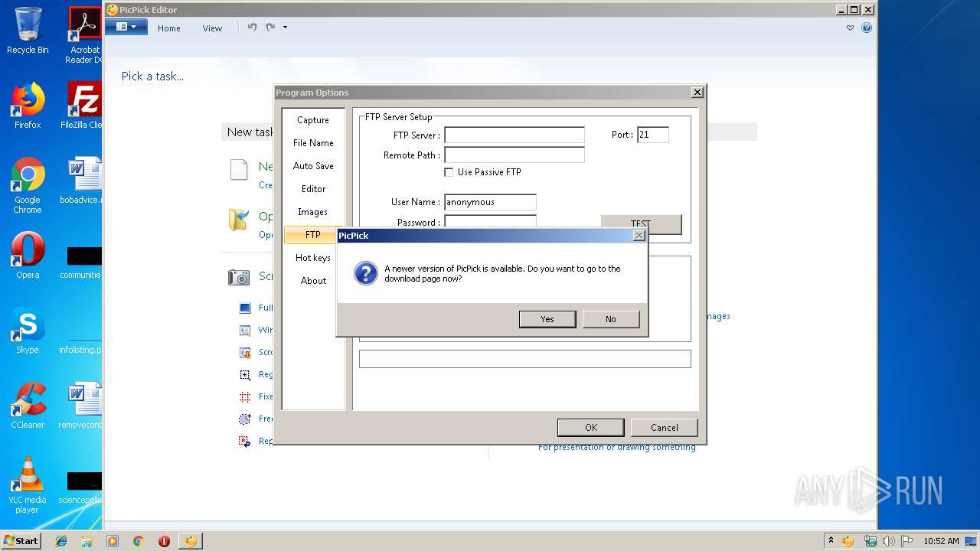The width and height of the screenshot is (980, 551).
Task: Close the PicPick update message box
Action: coord(639,236)
